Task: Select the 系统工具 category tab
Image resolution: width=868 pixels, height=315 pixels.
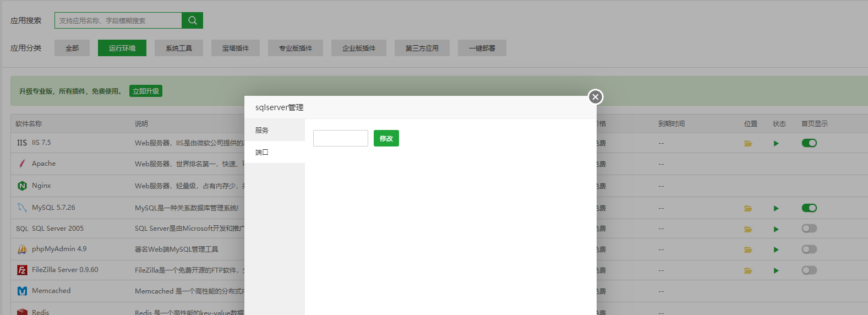Action: [x=179, y=48]
